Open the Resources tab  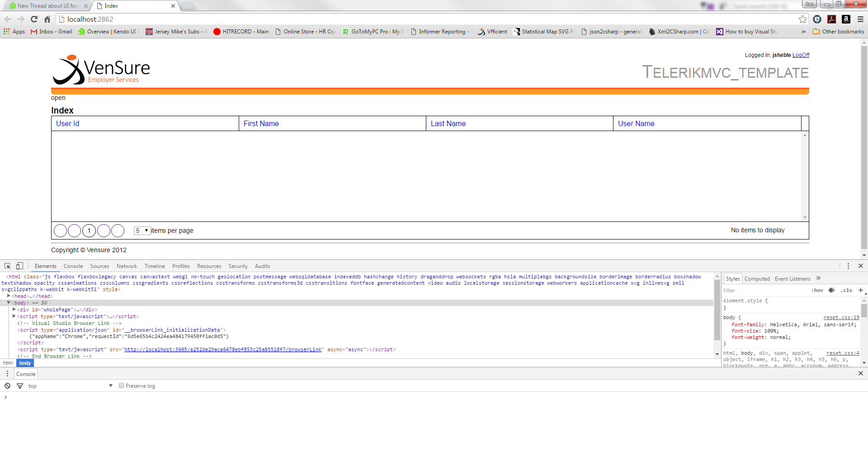pos(209,266)
